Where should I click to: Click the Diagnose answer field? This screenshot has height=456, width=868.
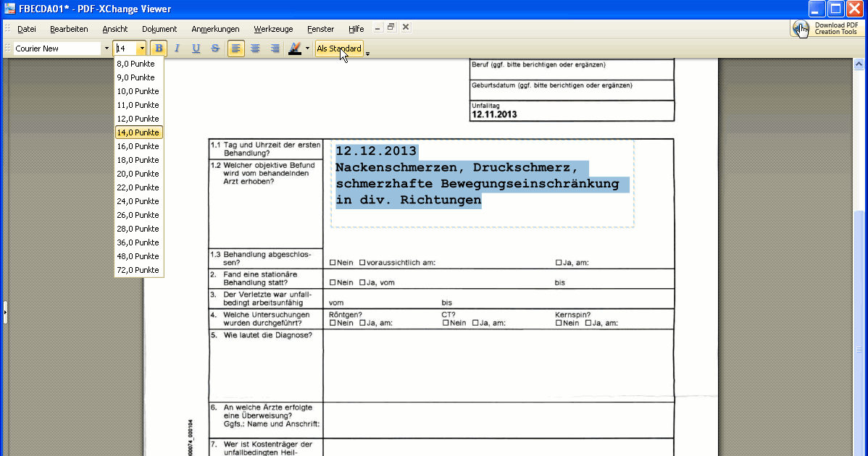[498, 366]
